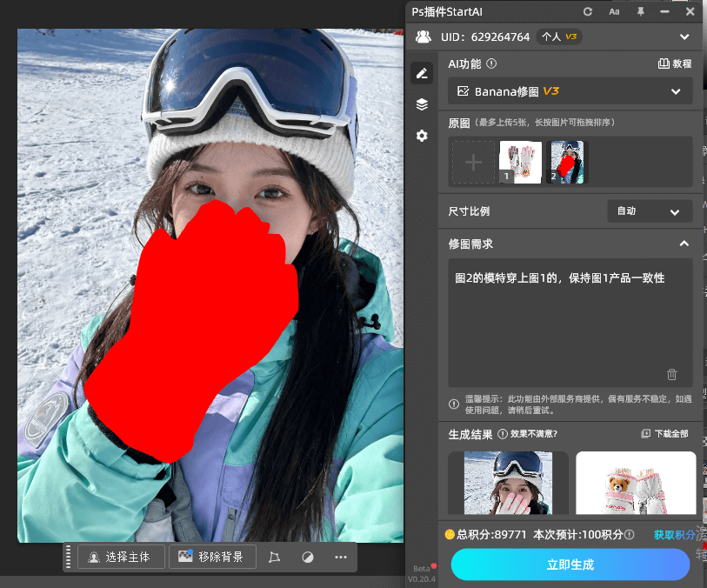Click the refresh icon in StartAI header

(588, 12)
